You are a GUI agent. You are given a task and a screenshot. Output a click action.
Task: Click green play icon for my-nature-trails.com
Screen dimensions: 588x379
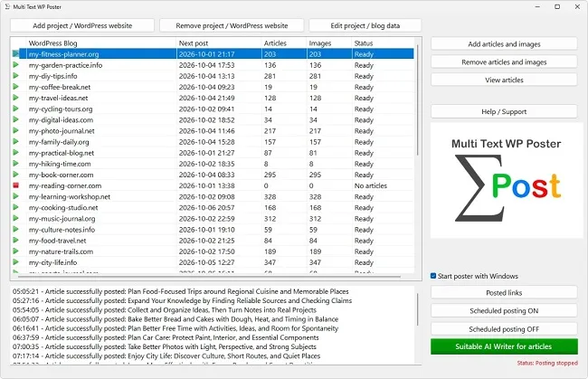[15, 251]
